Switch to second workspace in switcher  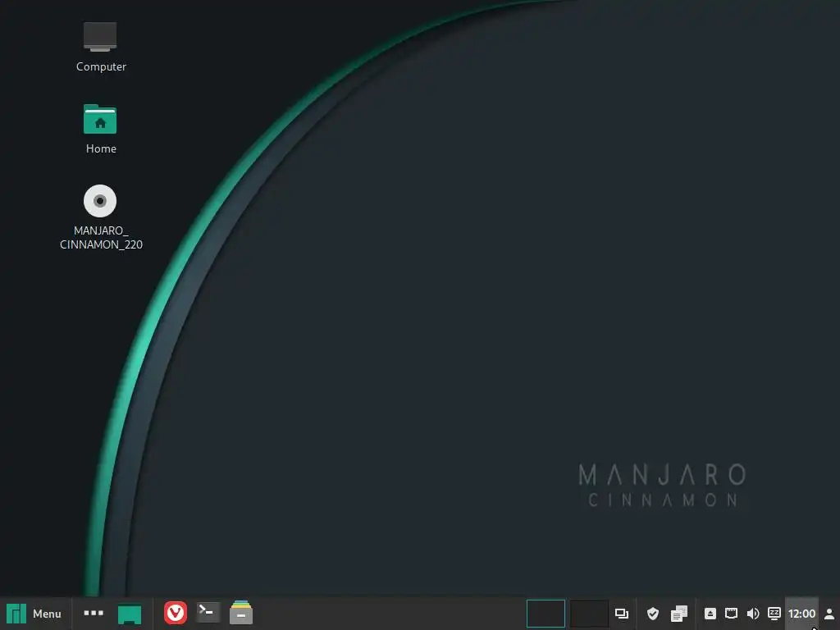pos(589,614)
